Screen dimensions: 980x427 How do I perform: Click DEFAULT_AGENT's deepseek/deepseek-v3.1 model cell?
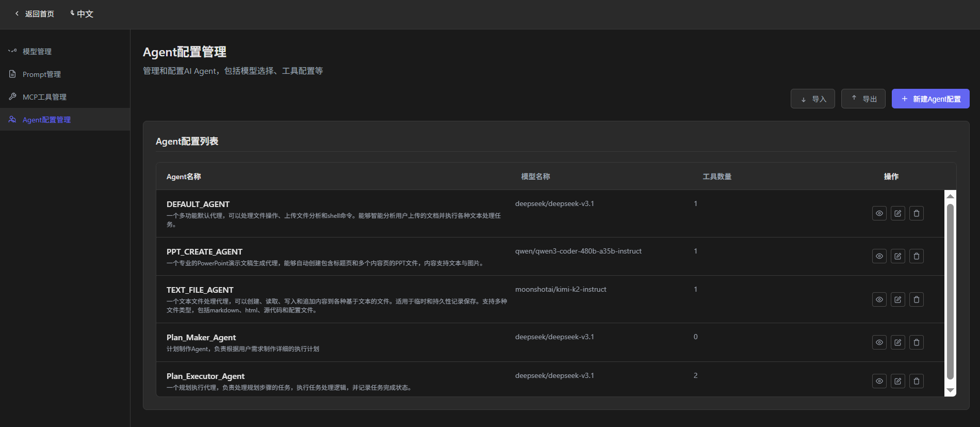tap(554, 204)
